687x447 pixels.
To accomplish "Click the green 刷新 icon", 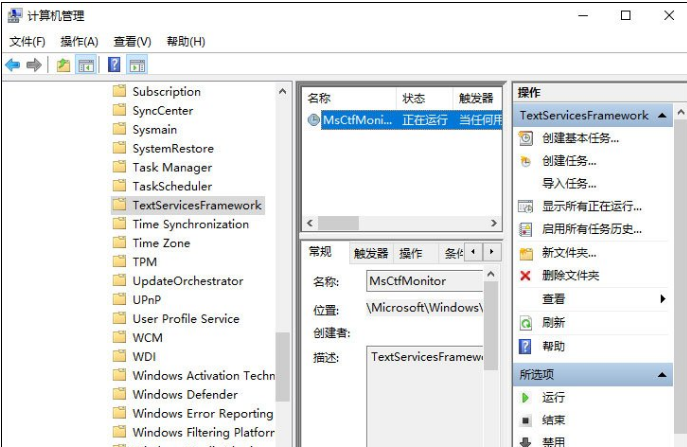I will point(525,323).
